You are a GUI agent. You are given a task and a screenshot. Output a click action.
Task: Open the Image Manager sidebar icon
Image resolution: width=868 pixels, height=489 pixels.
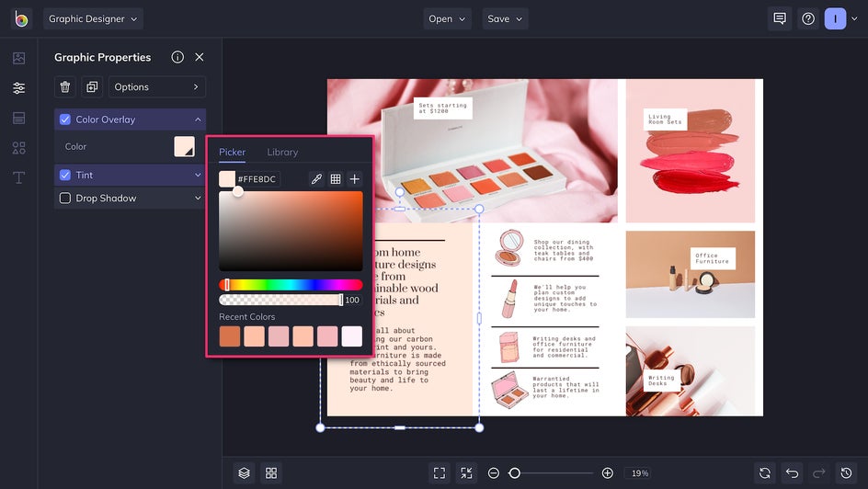click(x=18, y=58)
